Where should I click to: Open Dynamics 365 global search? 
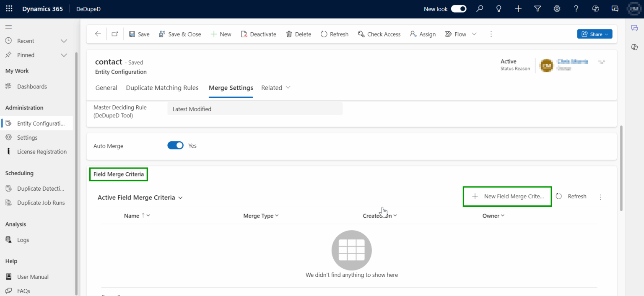coord(480,8)
